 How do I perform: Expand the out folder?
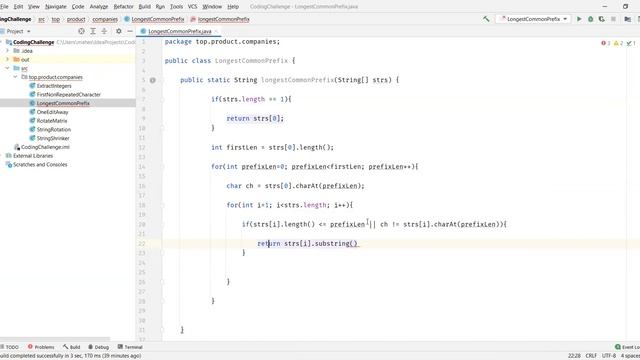tap(7, 60)
